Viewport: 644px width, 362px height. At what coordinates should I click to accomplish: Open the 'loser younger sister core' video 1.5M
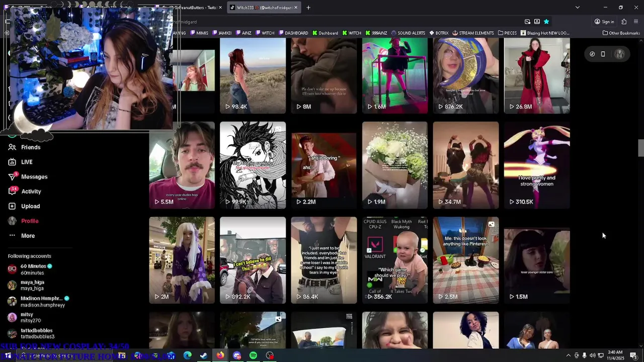537,260
